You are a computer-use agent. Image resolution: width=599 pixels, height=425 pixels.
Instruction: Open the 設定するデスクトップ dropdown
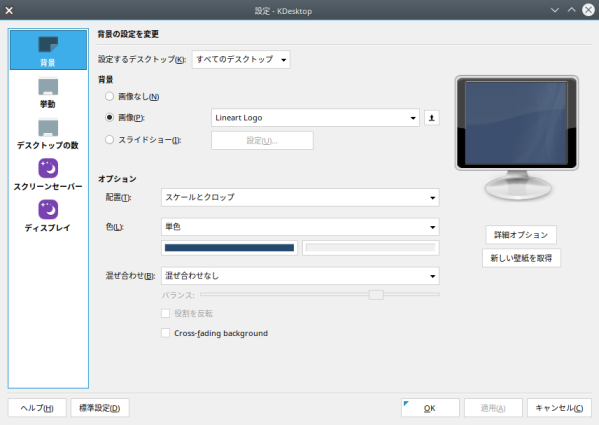[x=241, y=60]
